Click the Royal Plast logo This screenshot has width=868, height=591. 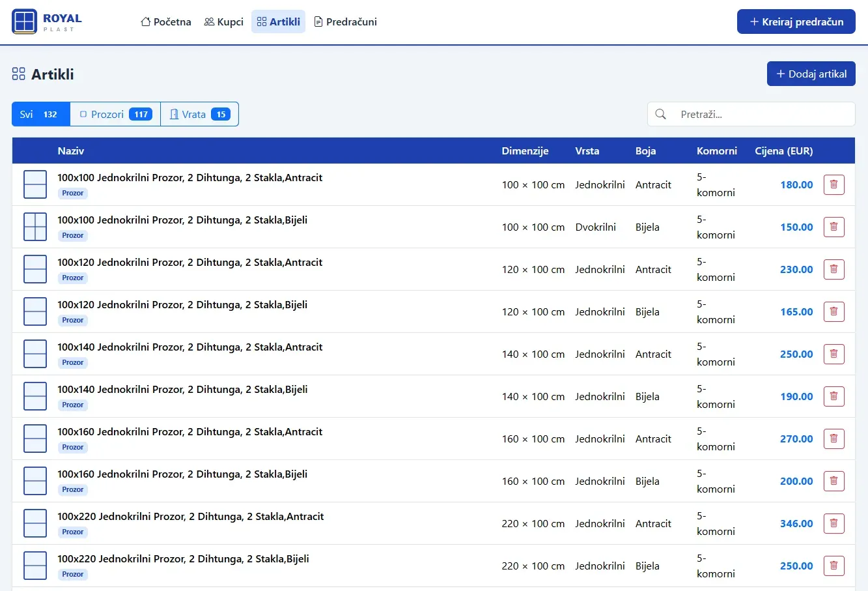47,22
